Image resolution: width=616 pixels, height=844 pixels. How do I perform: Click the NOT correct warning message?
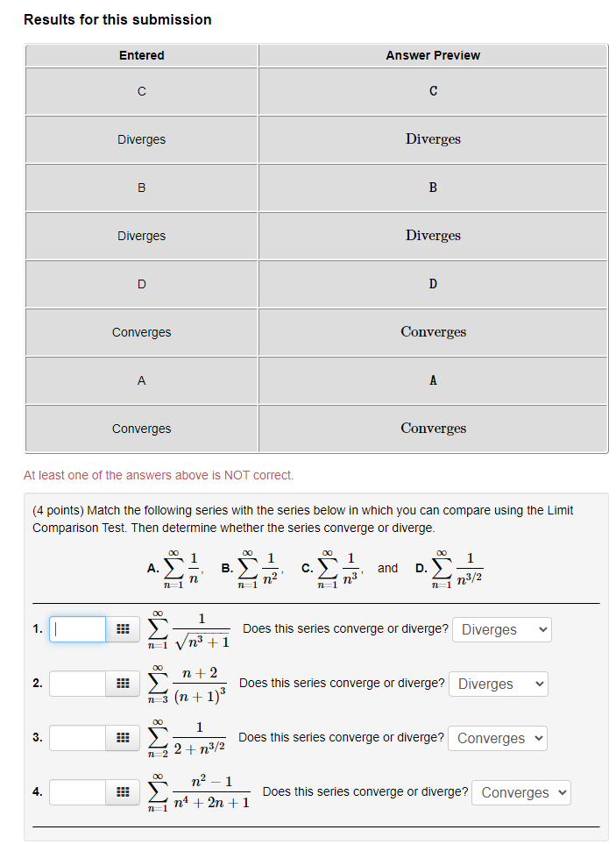pos(159,474)
